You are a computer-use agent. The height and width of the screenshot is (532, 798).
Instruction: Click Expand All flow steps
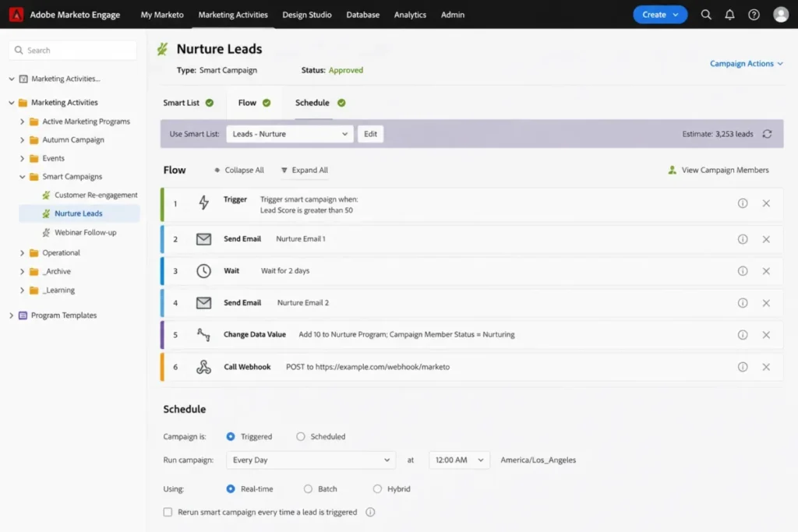click(305, 170)
